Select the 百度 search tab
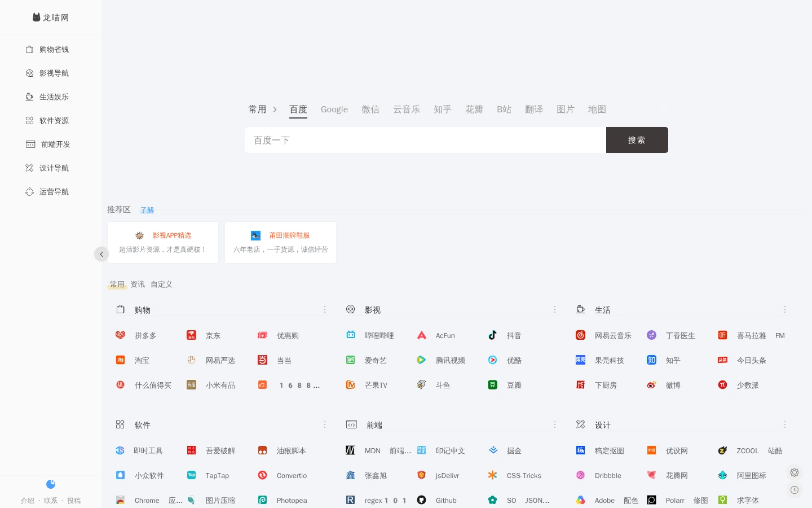The image size is (812, 508). (x=298, y=110)
